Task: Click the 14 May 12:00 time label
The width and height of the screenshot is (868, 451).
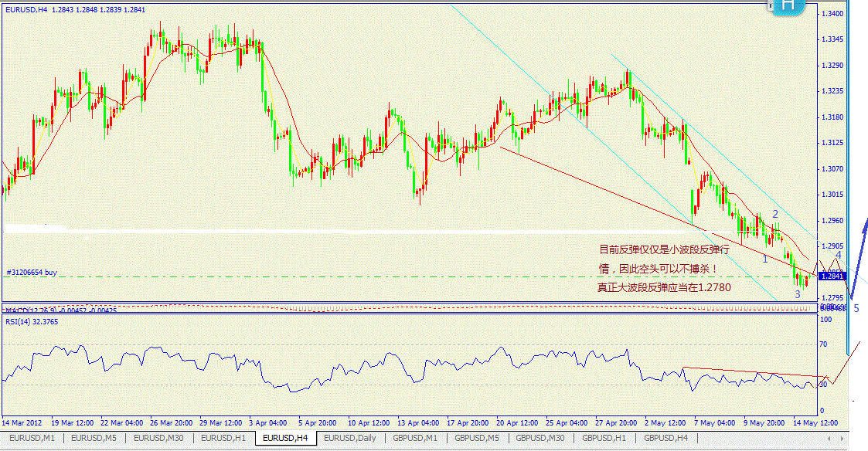Action: [x=815, y=422]
